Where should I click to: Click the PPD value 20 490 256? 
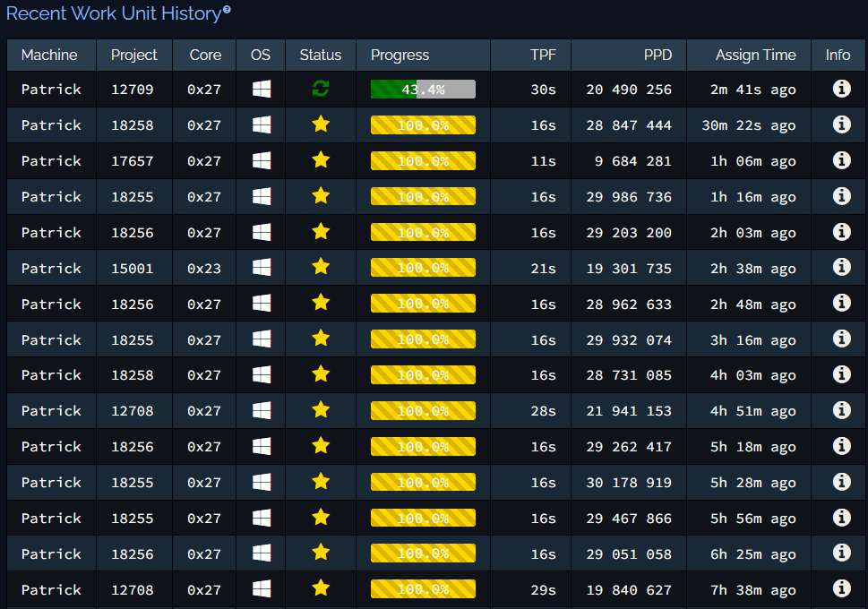[x=629, y=90]
